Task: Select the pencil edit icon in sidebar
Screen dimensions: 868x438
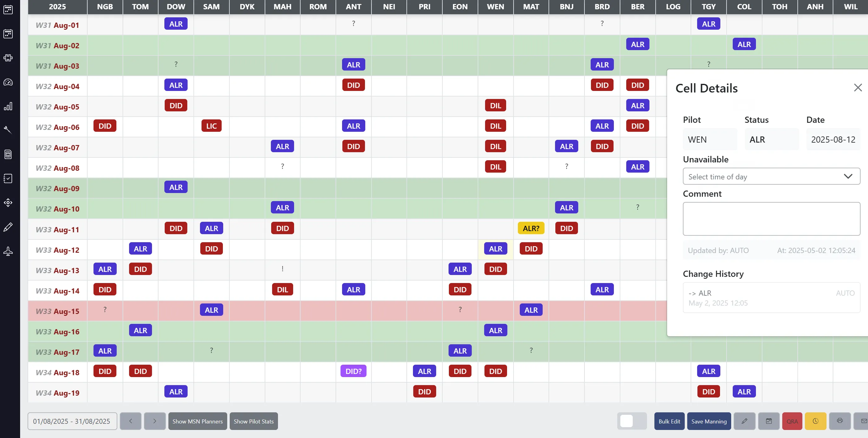Action: (8, 227)
